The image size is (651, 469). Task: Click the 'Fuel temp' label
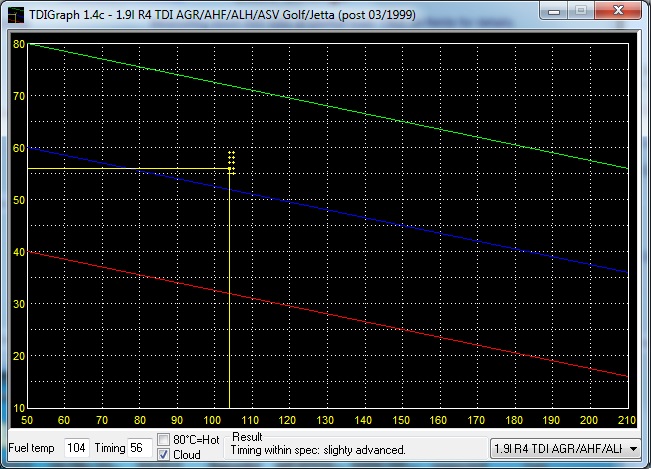coord(32,448)
